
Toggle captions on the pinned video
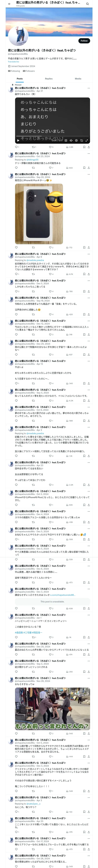coord(66,140)
